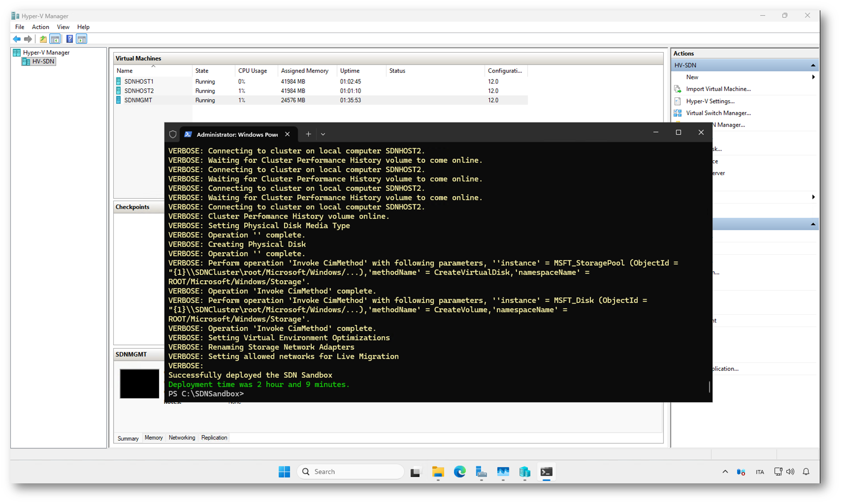Open the PowerShell tab dropdown chevron

tap(323, 134)
